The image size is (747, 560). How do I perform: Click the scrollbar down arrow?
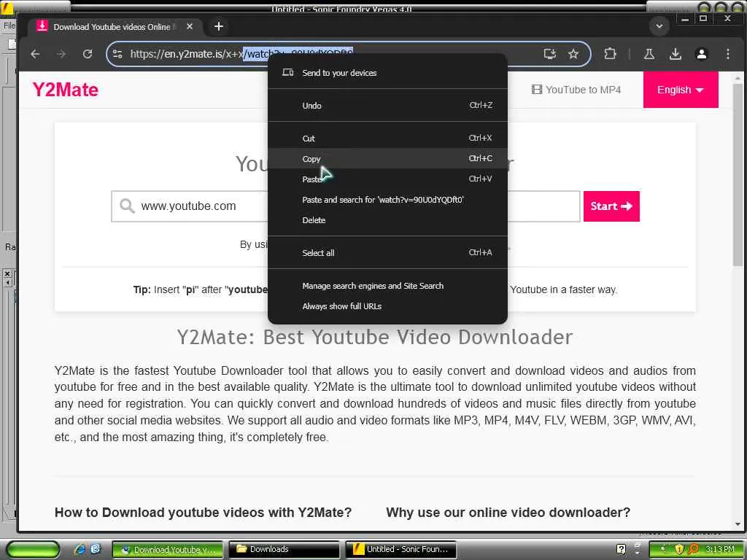(738, 524)
